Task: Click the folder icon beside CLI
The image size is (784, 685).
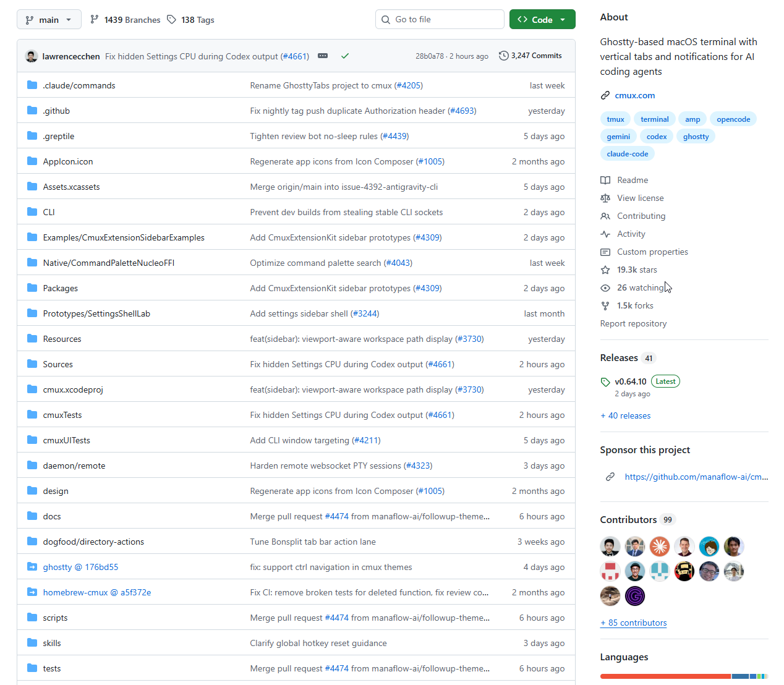Action: [32, 211]
